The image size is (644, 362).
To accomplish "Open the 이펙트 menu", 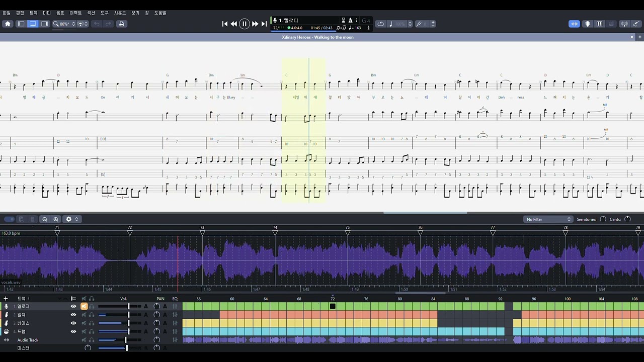I will [x=75, y=13].
